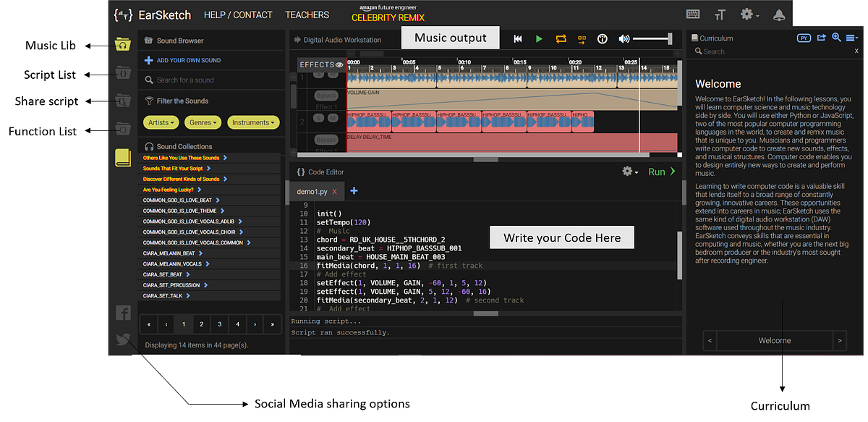The height and width of the screenshot is (422, 868).
Task: Skip playback back to the beginning
Action: click(x=518, y=39)
